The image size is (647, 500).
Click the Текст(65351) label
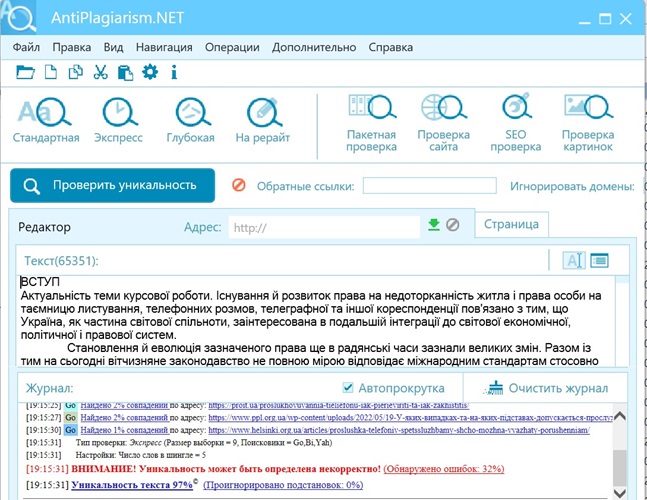coord(61,261)
